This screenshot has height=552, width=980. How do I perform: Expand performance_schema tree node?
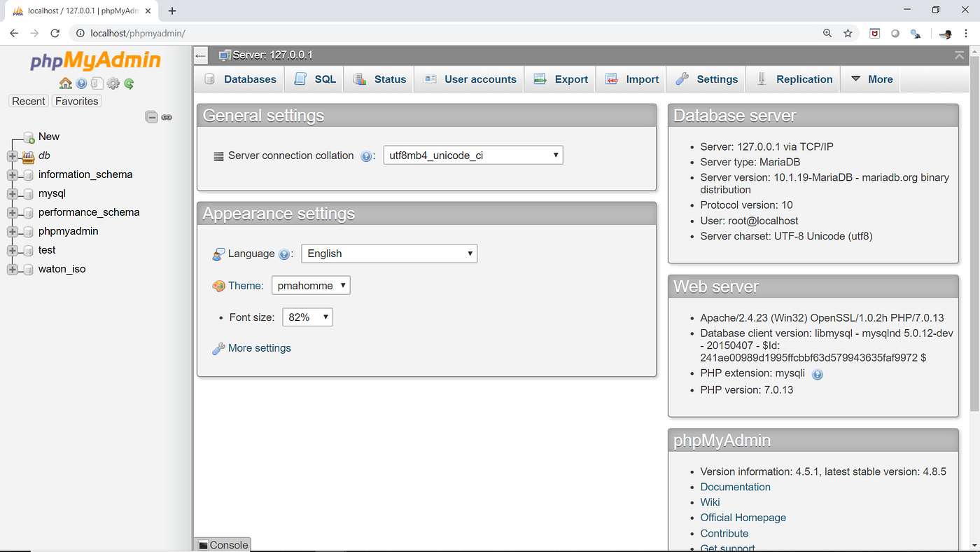[x=12, y=213]
